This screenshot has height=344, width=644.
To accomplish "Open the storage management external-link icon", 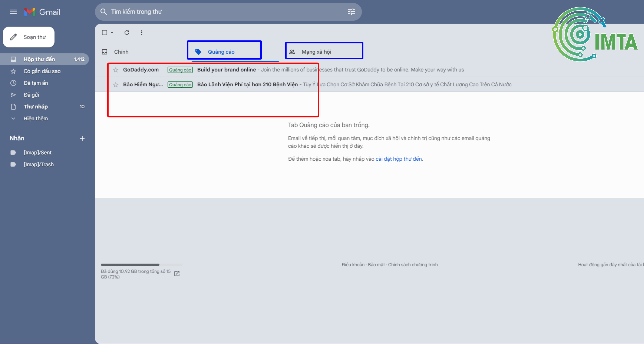I will click(x=177, y=274).
